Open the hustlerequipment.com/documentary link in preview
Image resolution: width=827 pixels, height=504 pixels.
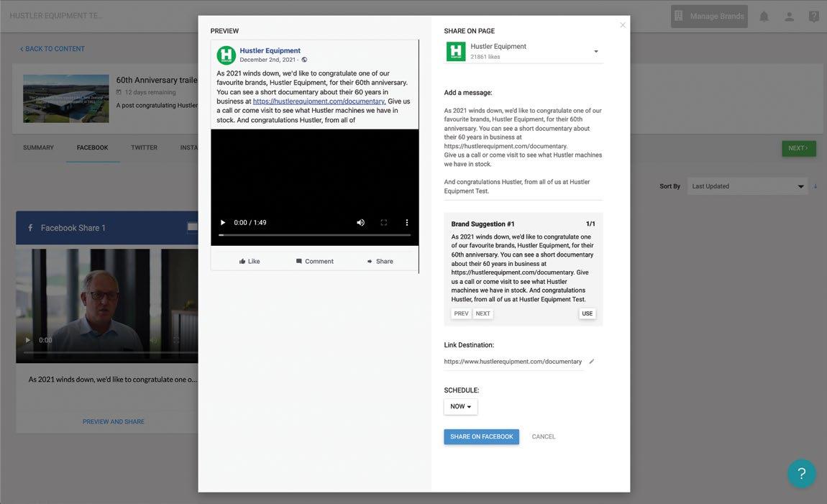point(319,101)
